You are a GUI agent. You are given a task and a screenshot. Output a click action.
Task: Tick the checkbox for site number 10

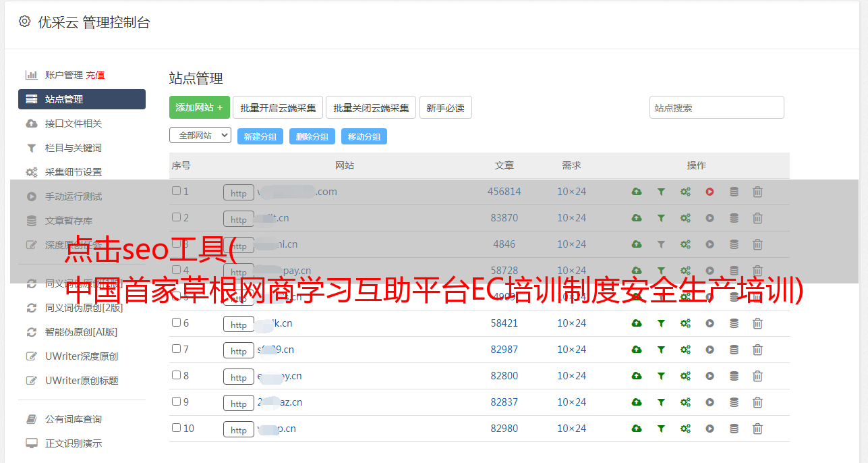coord(176,428)
